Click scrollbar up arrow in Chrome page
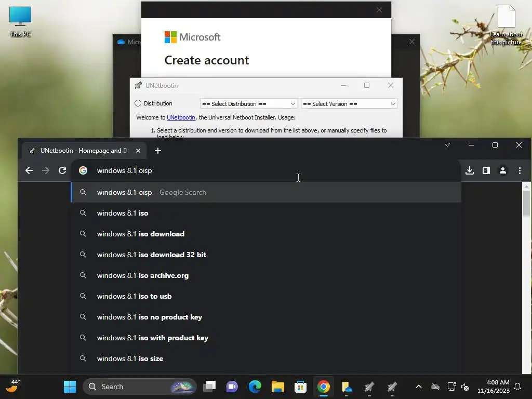 [526, 186]
